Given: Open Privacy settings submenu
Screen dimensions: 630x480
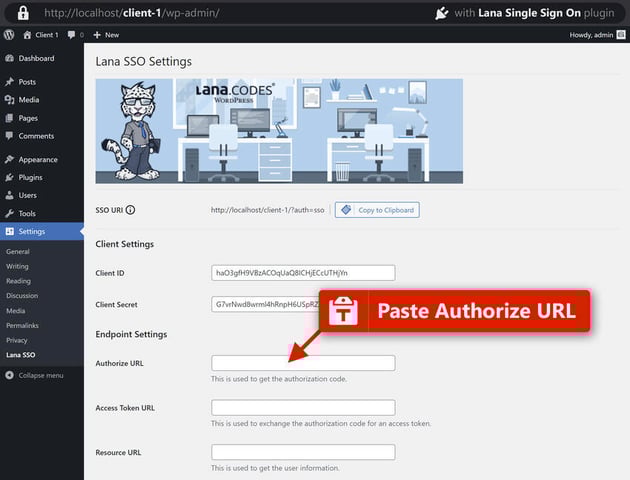Looking at the screenshot, I should tap(17, 340).
